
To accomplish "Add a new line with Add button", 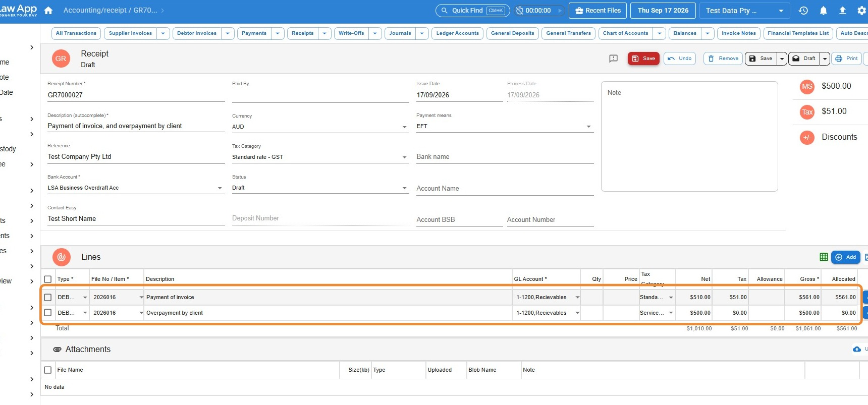I will 846,257.
